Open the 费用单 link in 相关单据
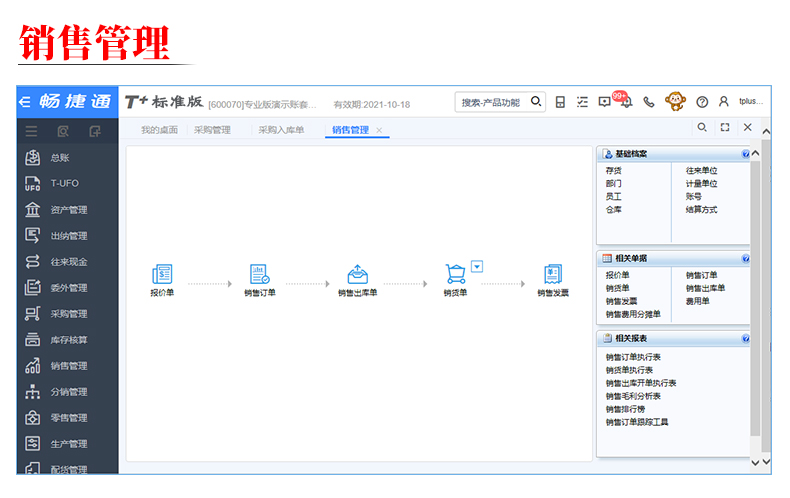 [x=697, y=301]
